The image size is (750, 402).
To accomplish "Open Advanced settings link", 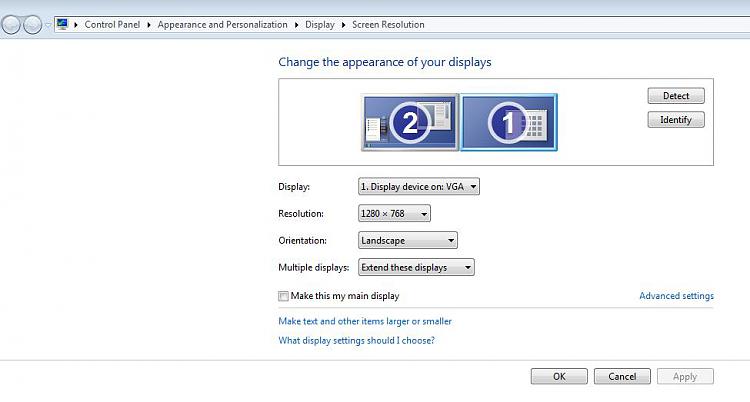I will coord(676,296).
